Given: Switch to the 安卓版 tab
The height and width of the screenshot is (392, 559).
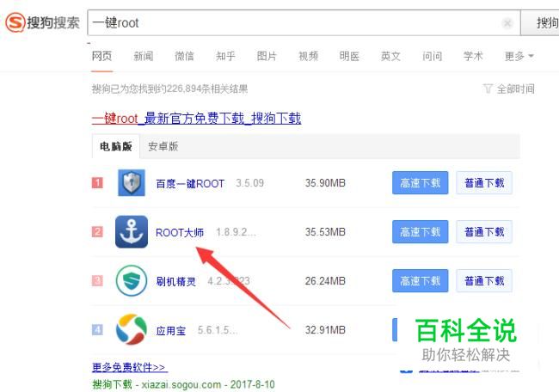Looking at the screenshot, I should point(163,146).
